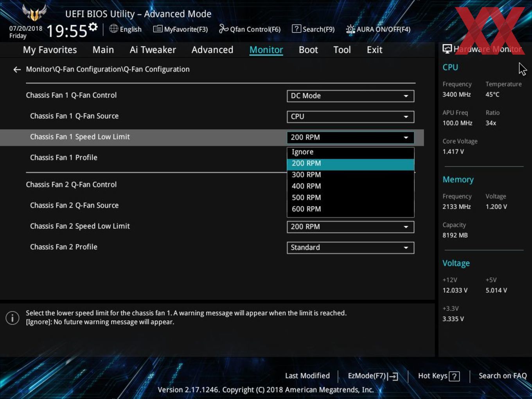Switch to Ai Tweaker tab
Viewport: 532px width, 399px height.
tap(153, 50)
